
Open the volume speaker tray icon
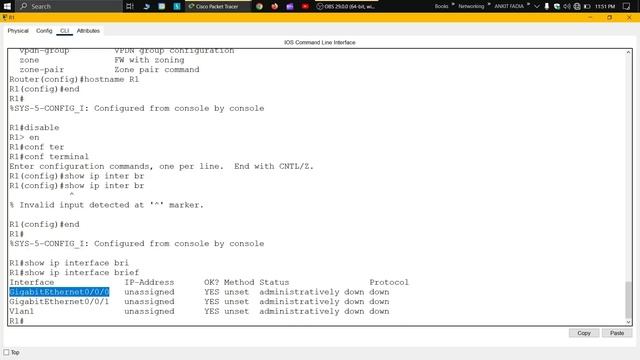[567, 6]
